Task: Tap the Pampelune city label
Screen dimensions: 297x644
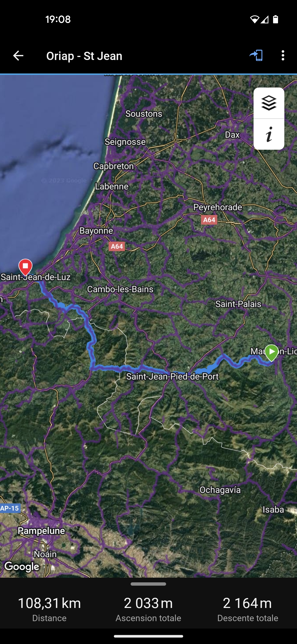Action: point(41,531)
